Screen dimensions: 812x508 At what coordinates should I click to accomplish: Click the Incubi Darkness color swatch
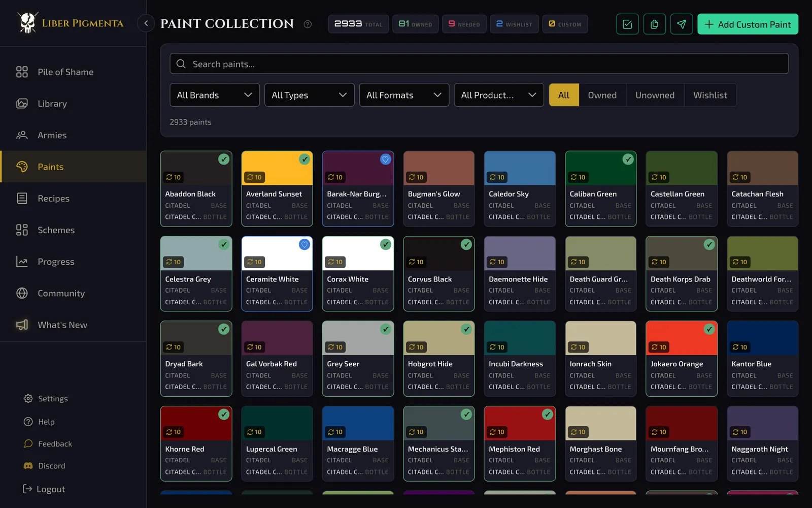(520, 338)
